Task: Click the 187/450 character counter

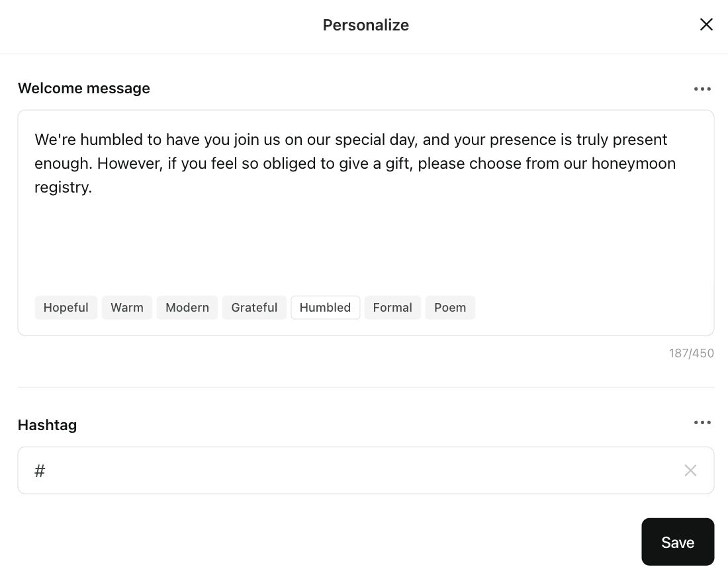Action: point(692,353)
